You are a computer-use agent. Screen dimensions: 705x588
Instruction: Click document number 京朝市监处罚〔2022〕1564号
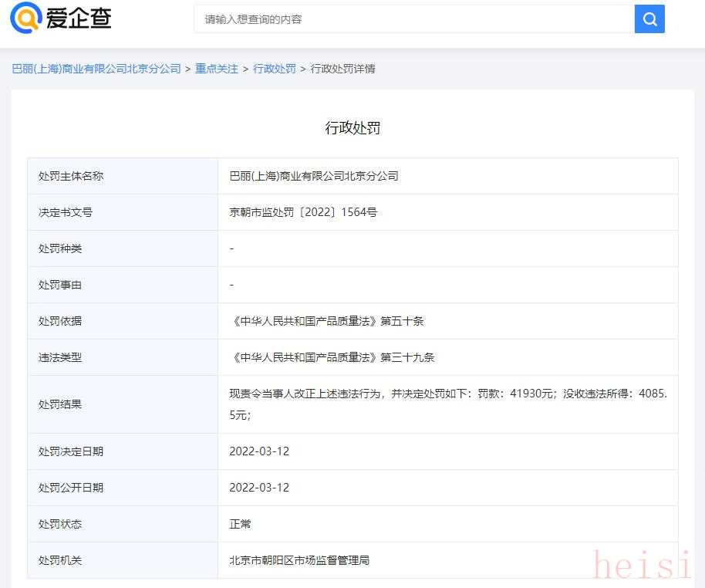(x=303, y=212)
